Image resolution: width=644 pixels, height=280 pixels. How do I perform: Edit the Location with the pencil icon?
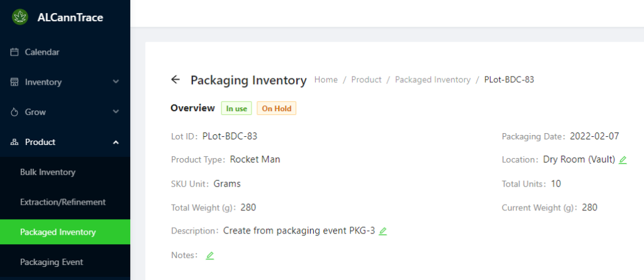click(x=623, y=160)
